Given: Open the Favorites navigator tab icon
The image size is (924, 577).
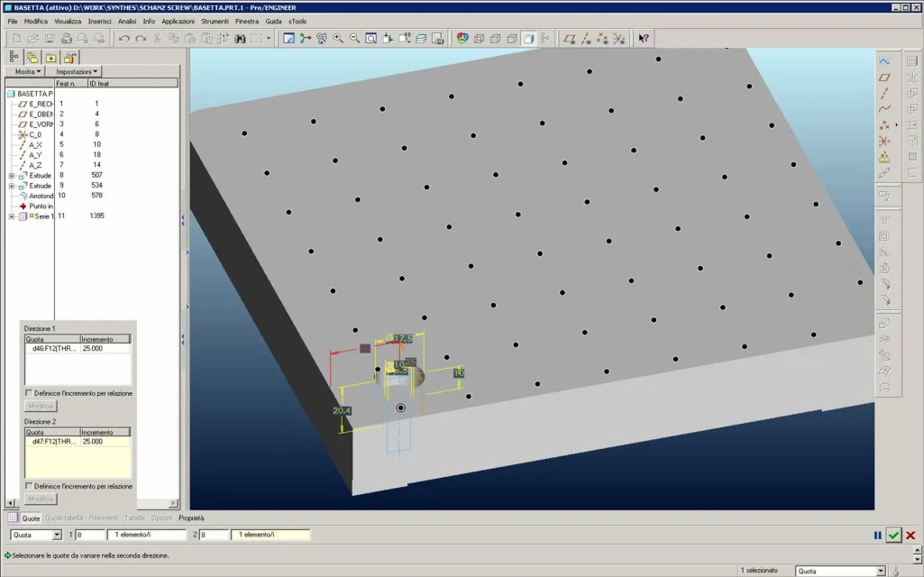Looking at the screenshot, I should [51, 57].
